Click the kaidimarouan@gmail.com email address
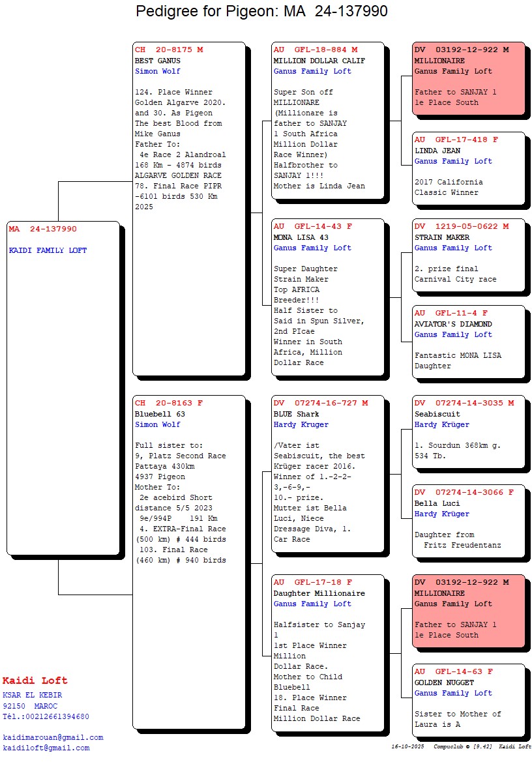532x764 pixels. pos(53,737)
